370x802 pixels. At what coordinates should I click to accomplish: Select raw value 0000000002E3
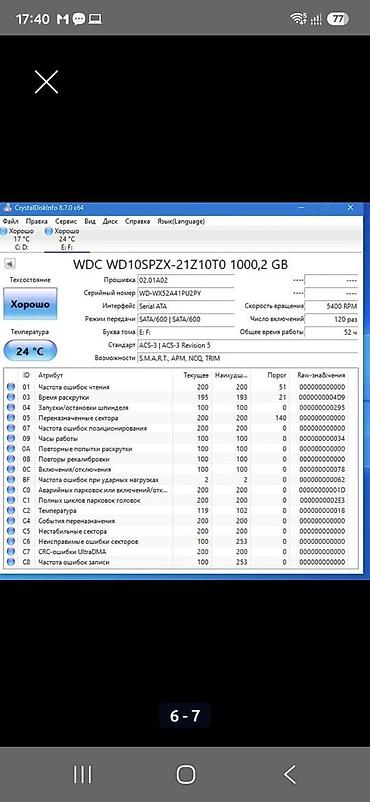coord(321,500)
